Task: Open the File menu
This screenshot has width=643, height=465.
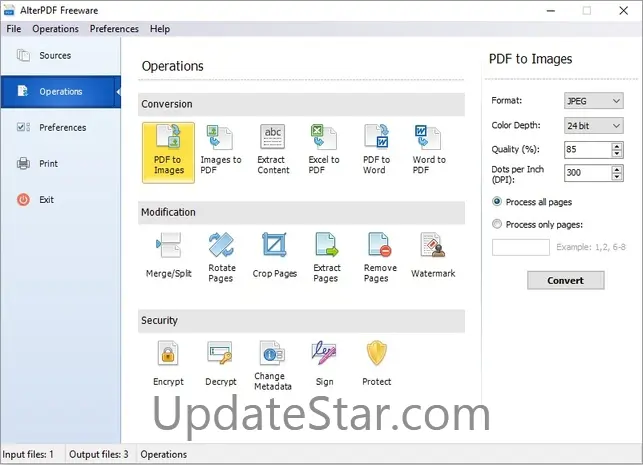Action: coord(14,29)
